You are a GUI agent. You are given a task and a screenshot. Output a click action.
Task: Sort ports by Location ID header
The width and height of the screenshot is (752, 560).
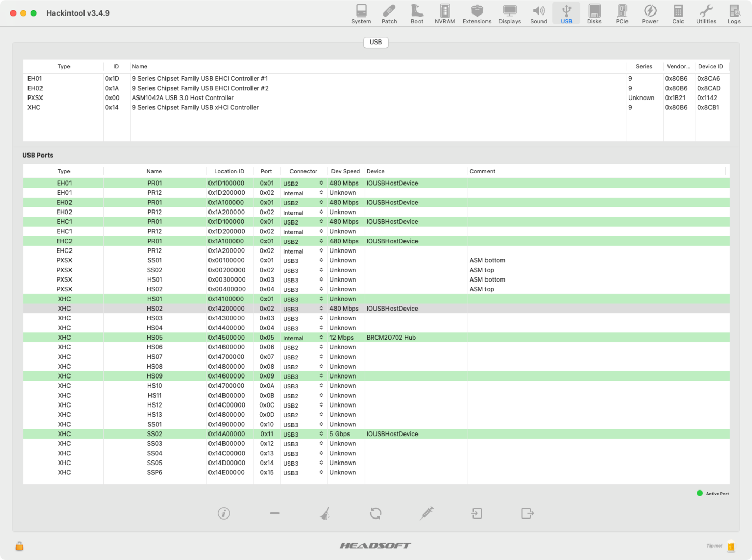point(229,171)
